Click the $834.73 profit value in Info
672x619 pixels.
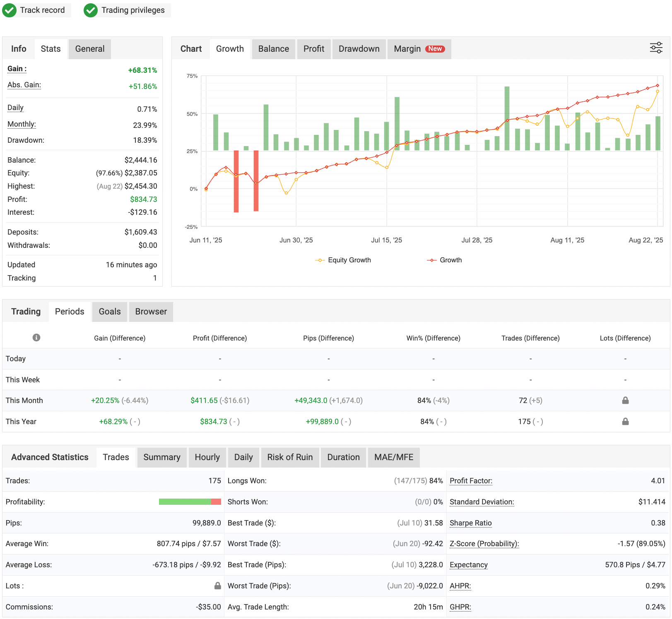(144, 199)
